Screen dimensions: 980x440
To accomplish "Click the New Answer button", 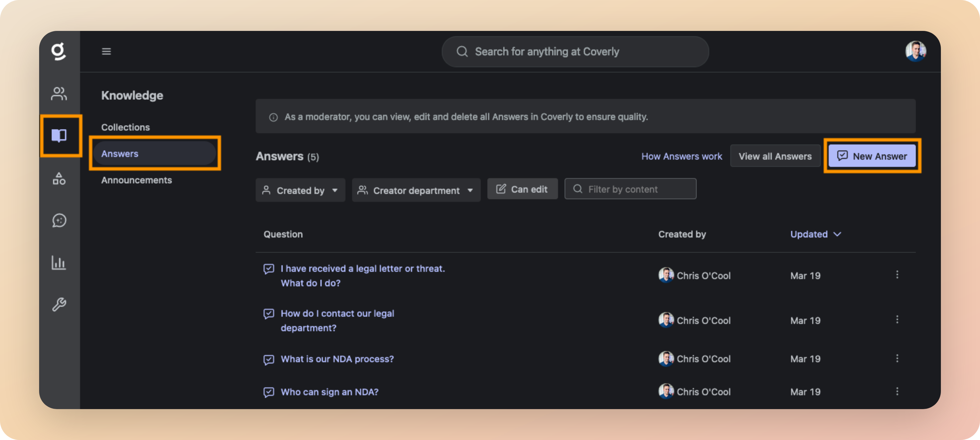I will pos(872,156).
